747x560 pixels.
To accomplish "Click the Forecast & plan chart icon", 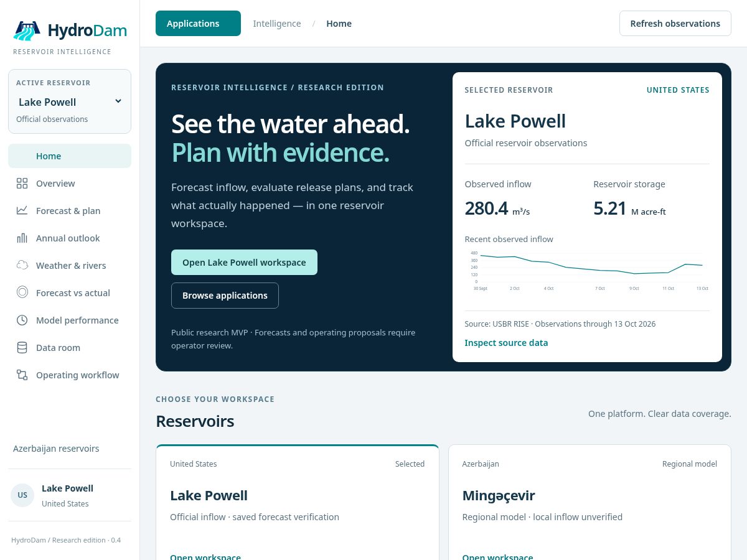I will [x=22, y=210].
